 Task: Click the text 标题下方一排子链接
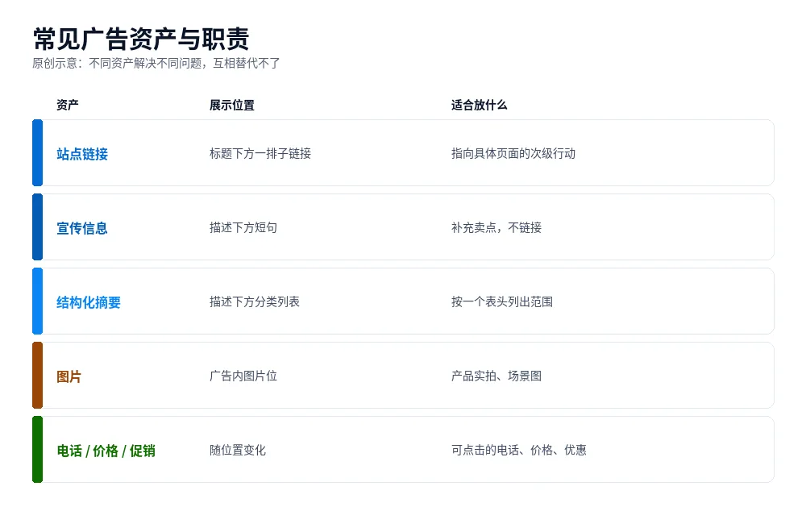260,153
